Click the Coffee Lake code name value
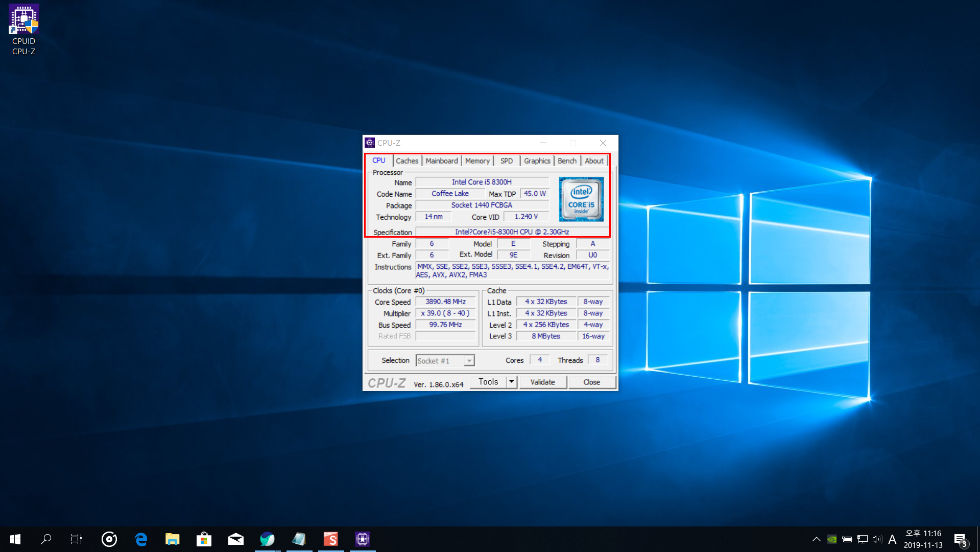 click(x=450, y=194)
